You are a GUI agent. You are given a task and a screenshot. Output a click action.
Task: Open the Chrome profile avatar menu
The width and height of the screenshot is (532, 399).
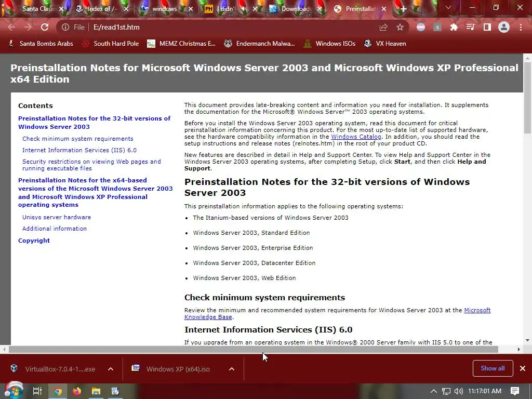(x=504, y=27)
